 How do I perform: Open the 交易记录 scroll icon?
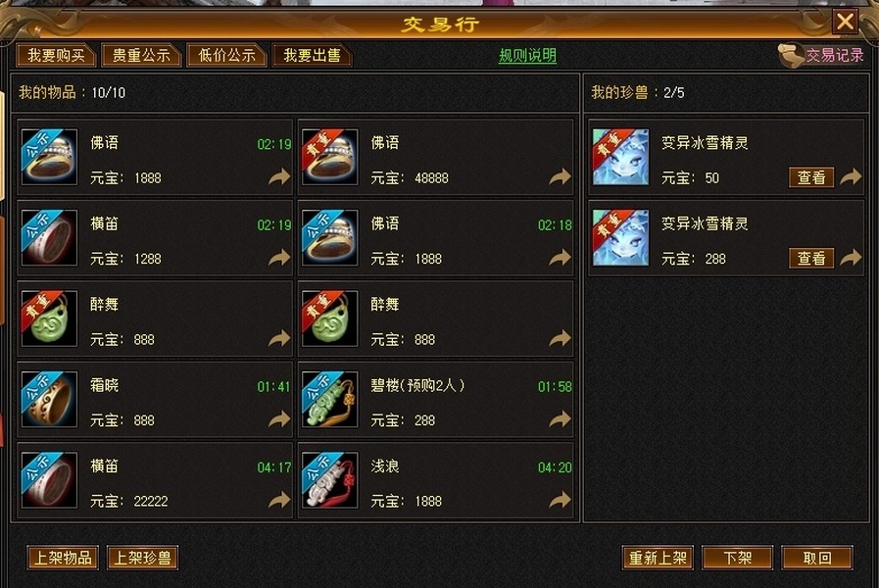[x=791, y=55]
